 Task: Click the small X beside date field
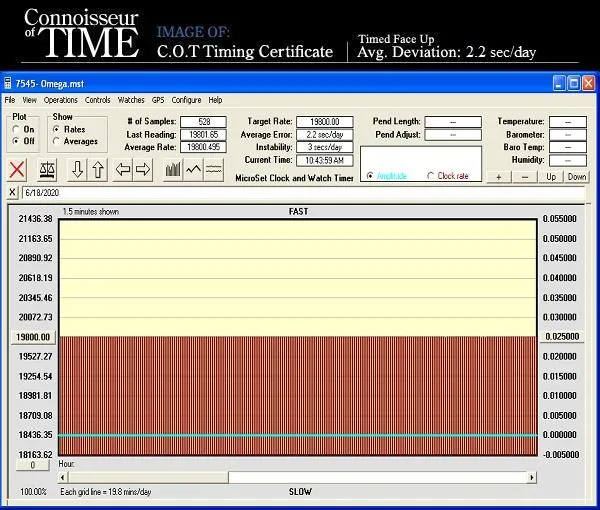point(12,192)
